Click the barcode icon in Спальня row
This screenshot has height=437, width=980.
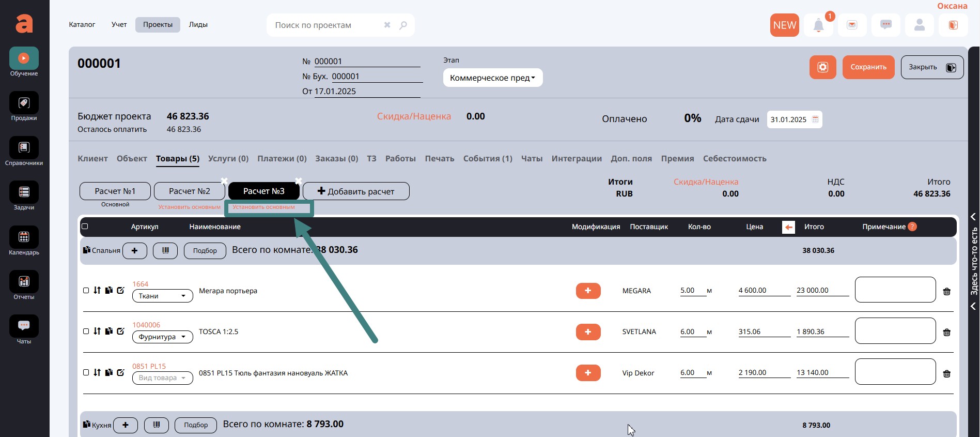(165, 250)
